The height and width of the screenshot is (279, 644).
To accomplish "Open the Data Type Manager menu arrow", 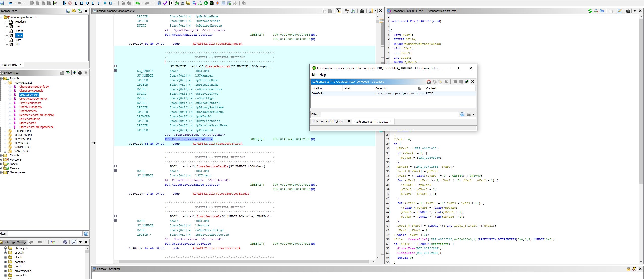I will [x=80, y=242].
